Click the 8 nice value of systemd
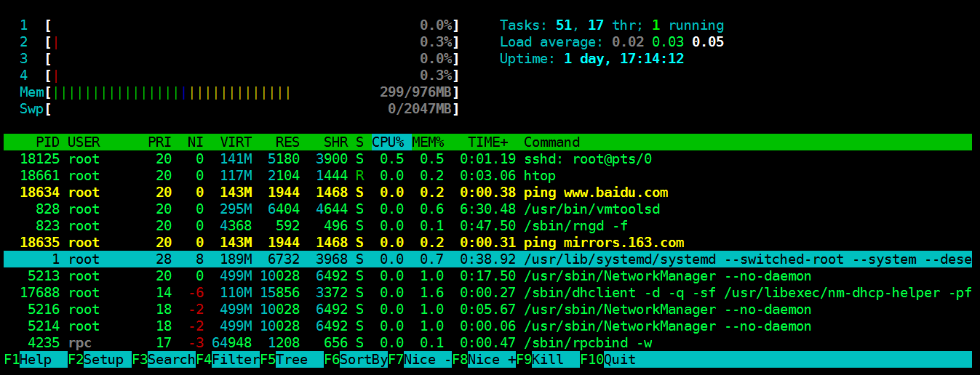The height and width of the screenshot is (375, 980). (x=200, y=259)
